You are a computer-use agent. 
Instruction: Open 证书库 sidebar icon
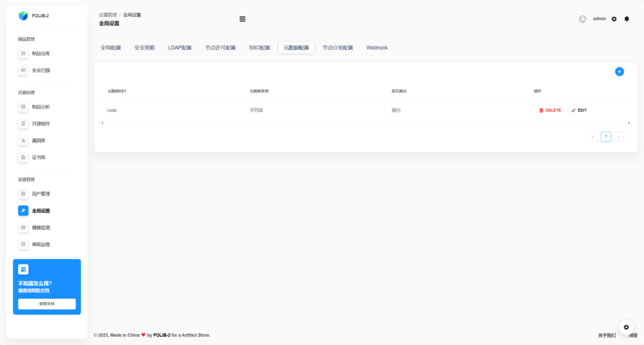(23, 158)
